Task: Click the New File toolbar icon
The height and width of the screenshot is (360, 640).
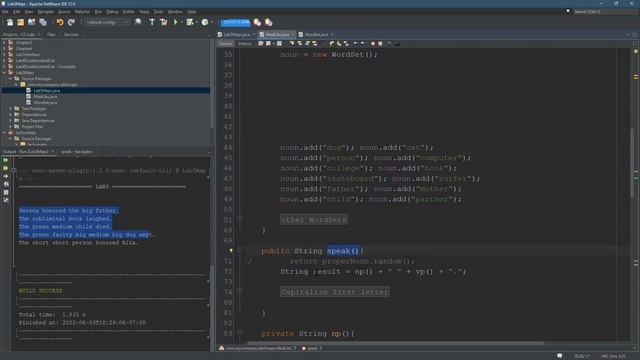Action: pos(9,22)
